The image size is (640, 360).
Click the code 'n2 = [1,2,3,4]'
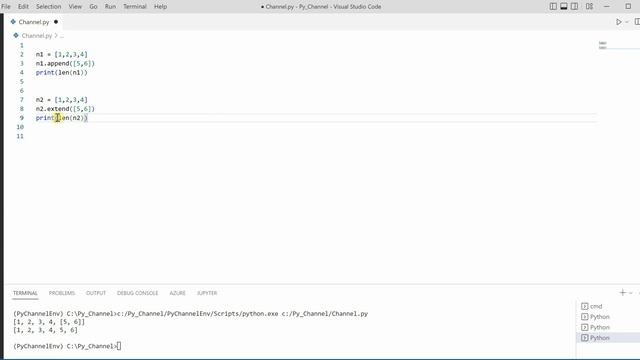(x=62, y=100)
